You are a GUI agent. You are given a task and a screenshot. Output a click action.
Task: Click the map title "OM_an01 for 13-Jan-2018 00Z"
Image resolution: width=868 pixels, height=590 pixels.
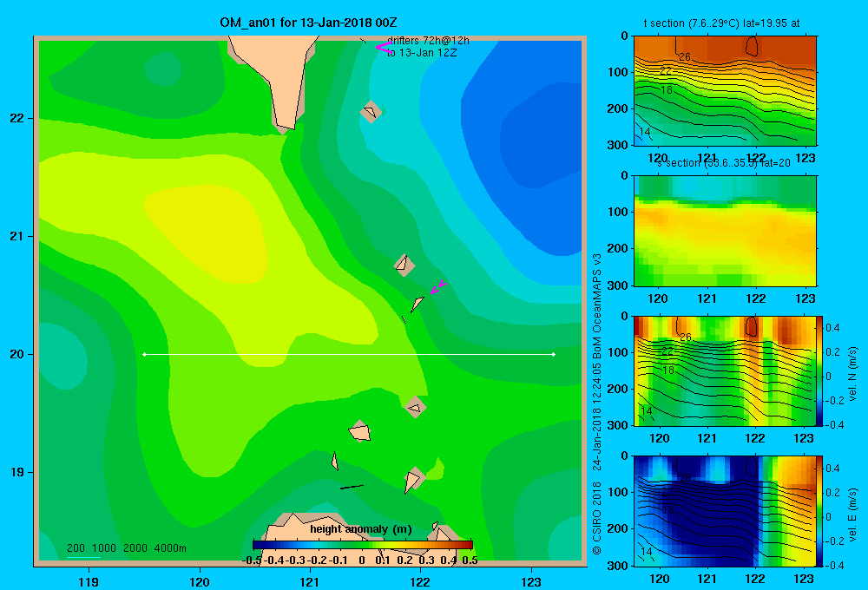[x=308, y=23]
